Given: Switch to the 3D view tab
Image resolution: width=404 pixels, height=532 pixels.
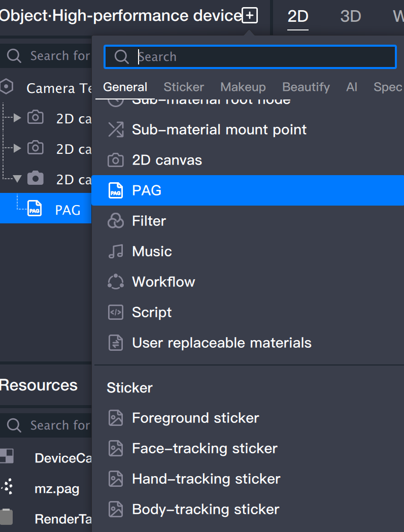Looking at the screenshot, I should coord(350,16).
